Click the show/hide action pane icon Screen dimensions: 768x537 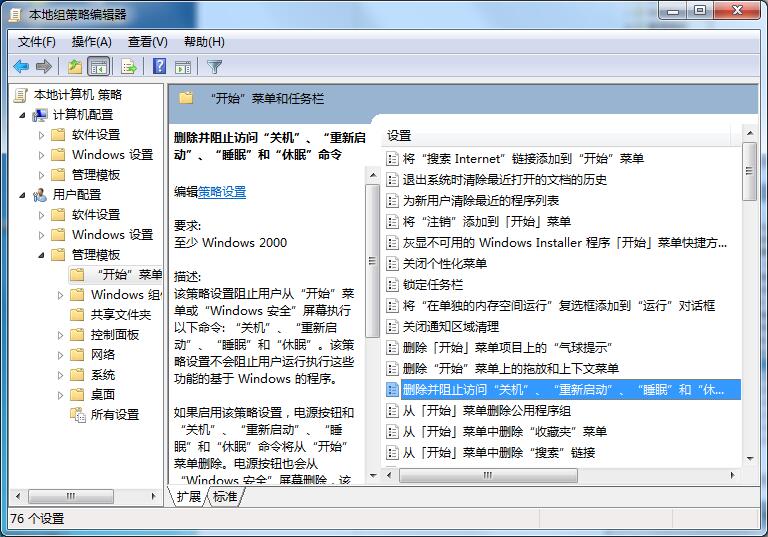pyautogui.click(x=183, y=66)
